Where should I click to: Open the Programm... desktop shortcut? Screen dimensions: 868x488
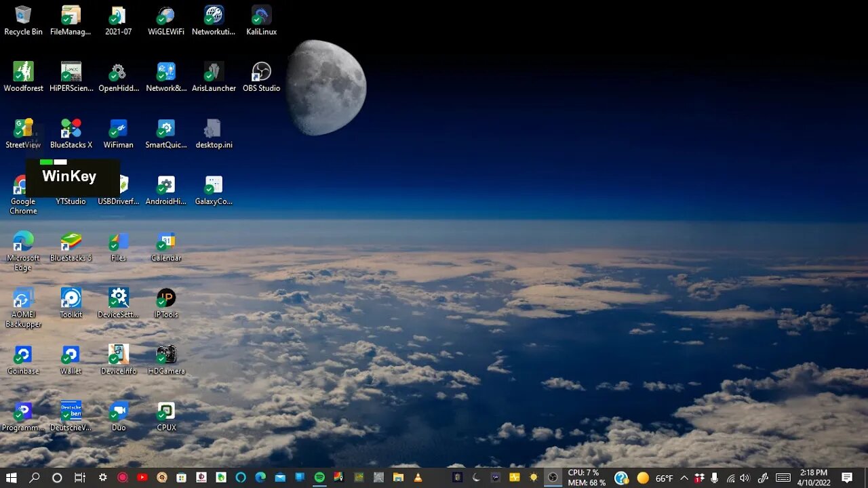pyautogui.click(x=23, y=416)
